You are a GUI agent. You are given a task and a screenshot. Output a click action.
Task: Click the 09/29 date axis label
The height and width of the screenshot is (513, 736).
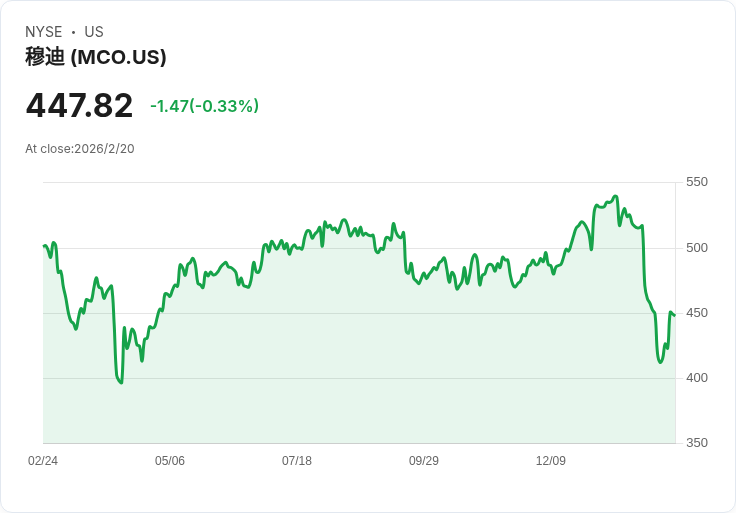(424, 460)
